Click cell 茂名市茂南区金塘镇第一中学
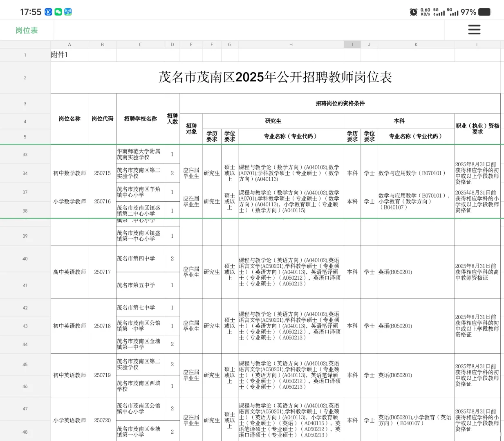 point(141,344)
